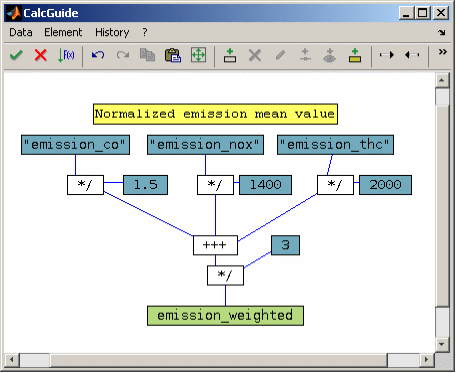Open the question mark help menu
457x373 pixels.
[x=145, y=32]
